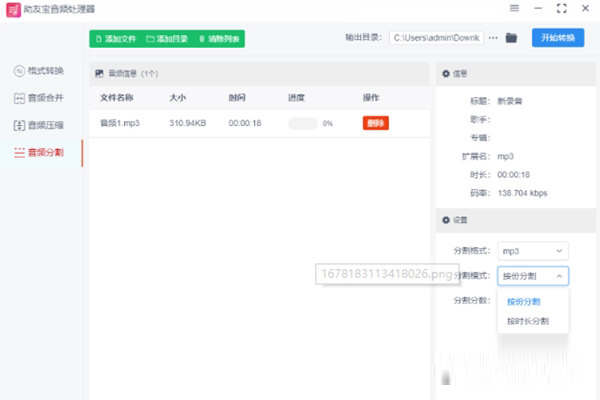Minimize the window

coord(538,8)
